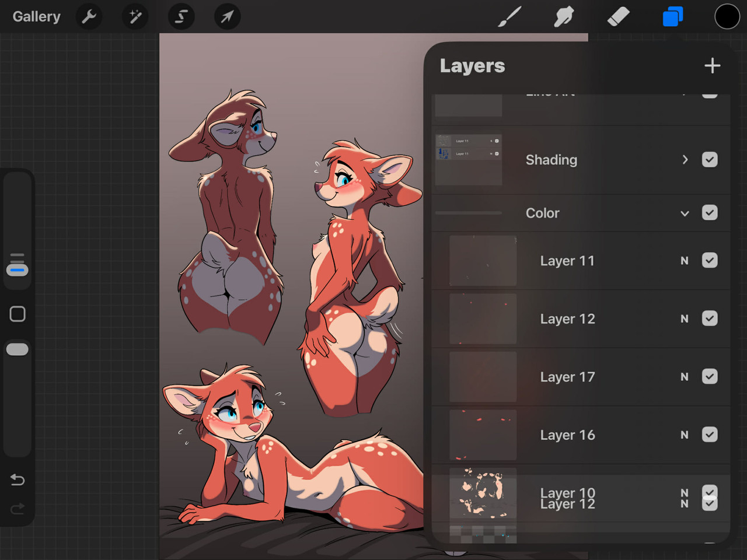The height and width of the screenshot is (560, 747).
Task: Tap the square modify button in sidebar
Action: [x=18, y=314]
